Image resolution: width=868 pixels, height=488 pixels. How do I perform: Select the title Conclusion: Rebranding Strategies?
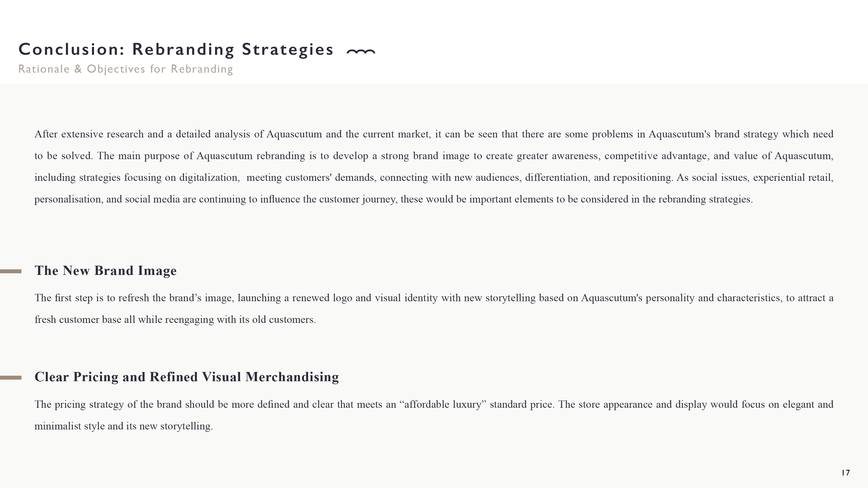tap(176, 49)
